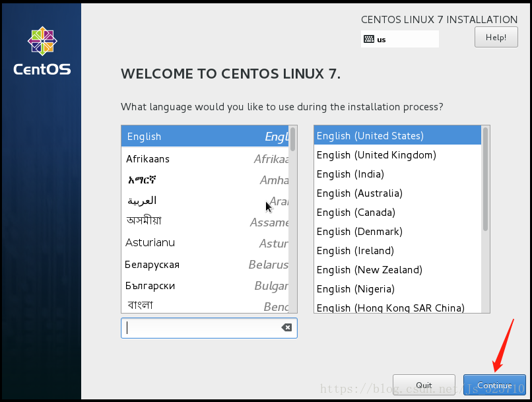
Task: Select English in the language list
Action: (x=205, y=137)
